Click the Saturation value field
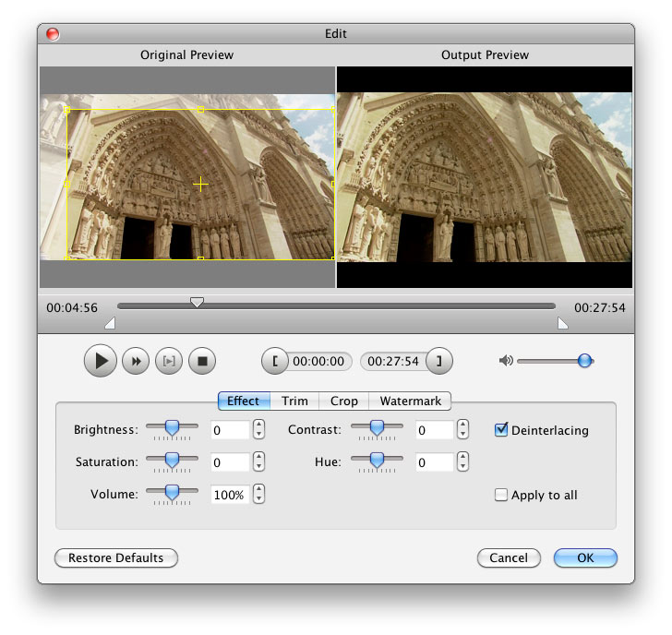Image resolution: width=672 pixels, height=635 pixels. click(x=230, y=462)
